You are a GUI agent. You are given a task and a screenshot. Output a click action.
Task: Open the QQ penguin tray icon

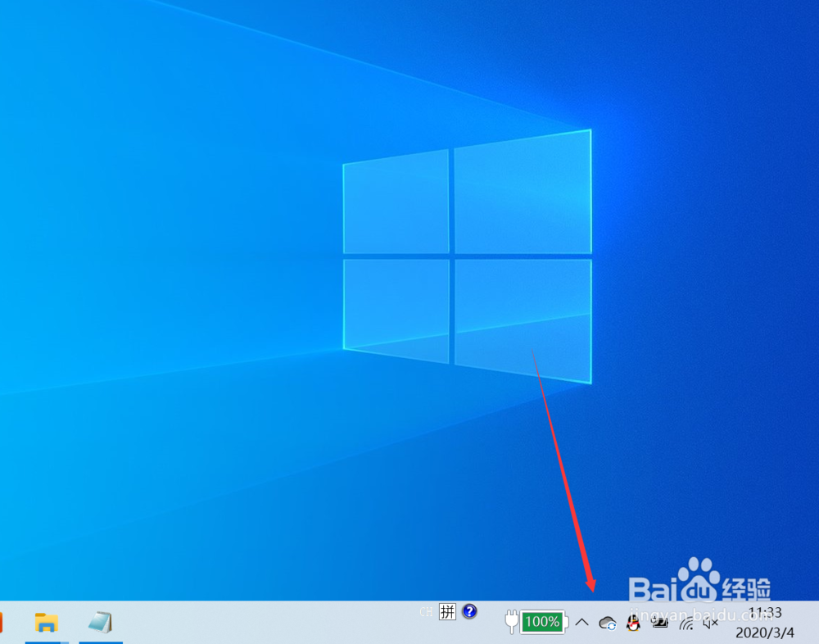coord(634,623)
